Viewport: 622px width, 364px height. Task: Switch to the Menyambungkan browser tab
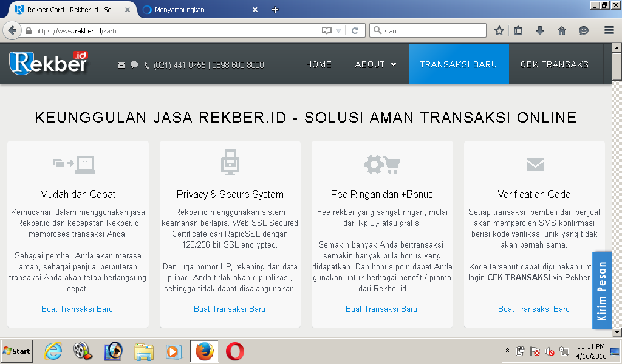coord(182,10)
